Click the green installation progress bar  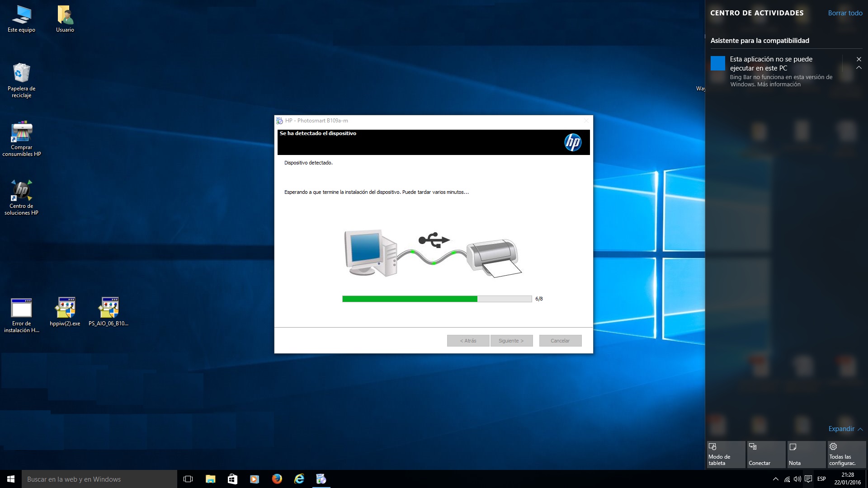[x=437, y=299]
